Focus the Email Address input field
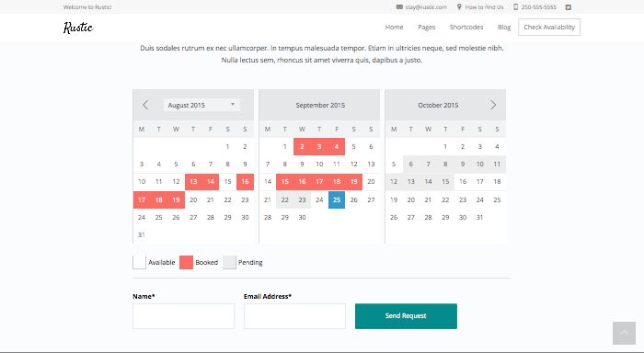Image resolution: width=644 pixels, height=353 pixels. click(294, 316)
